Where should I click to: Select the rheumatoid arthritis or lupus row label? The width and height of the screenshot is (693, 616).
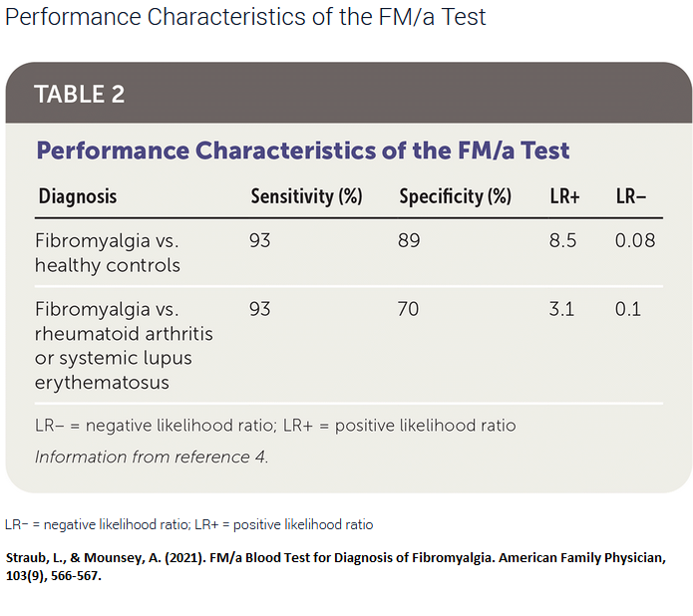[x=124, y=346]
